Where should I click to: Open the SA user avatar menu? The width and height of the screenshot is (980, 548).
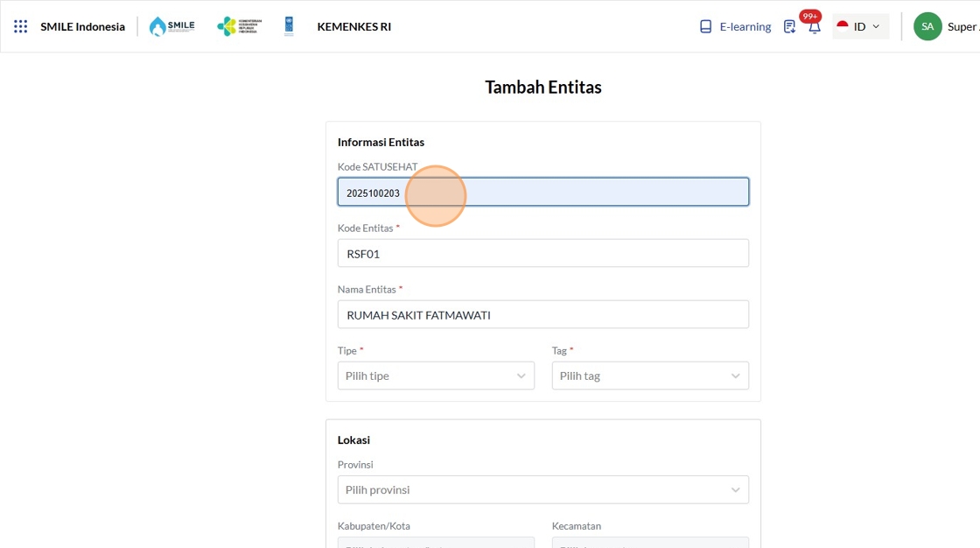[x=927, y=26]
